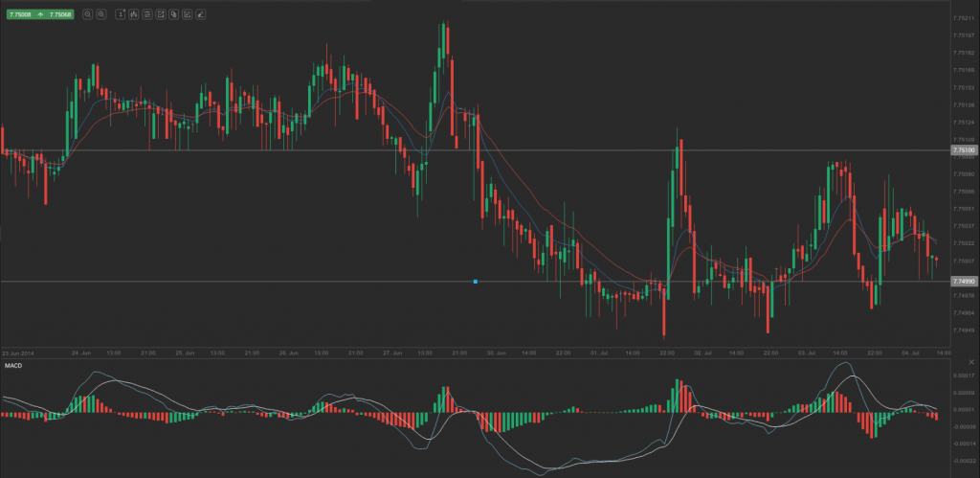The width and height of the screenshot is (980, 478).
Task: Click the zoom in magnifier icon
Action: (101, 14)
